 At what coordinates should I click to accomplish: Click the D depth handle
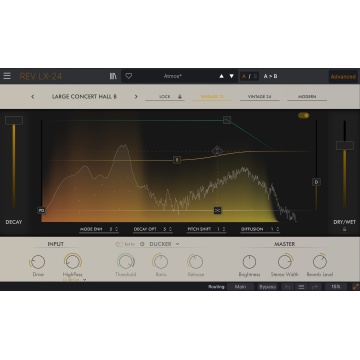click(316, 182)
